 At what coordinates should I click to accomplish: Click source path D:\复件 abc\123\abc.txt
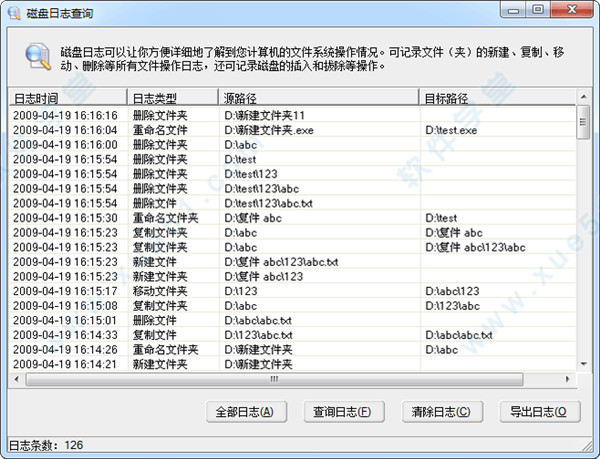tap(281, 262)
